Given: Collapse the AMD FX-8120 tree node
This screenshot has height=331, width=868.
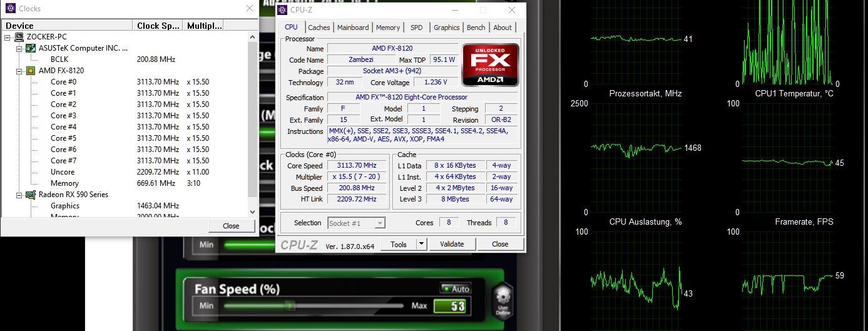Looking at the screenshot, I should pyautogui.click(x=19, y=71).
